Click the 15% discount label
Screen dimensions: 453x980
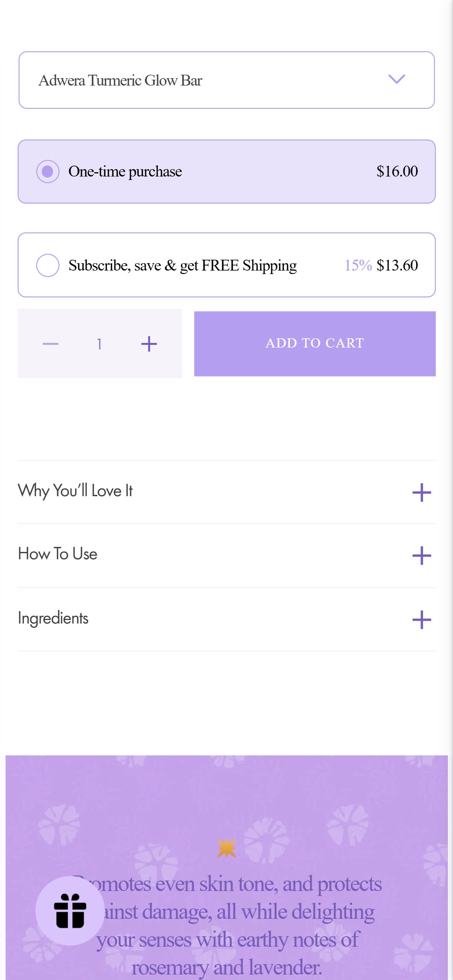[358, 266]
